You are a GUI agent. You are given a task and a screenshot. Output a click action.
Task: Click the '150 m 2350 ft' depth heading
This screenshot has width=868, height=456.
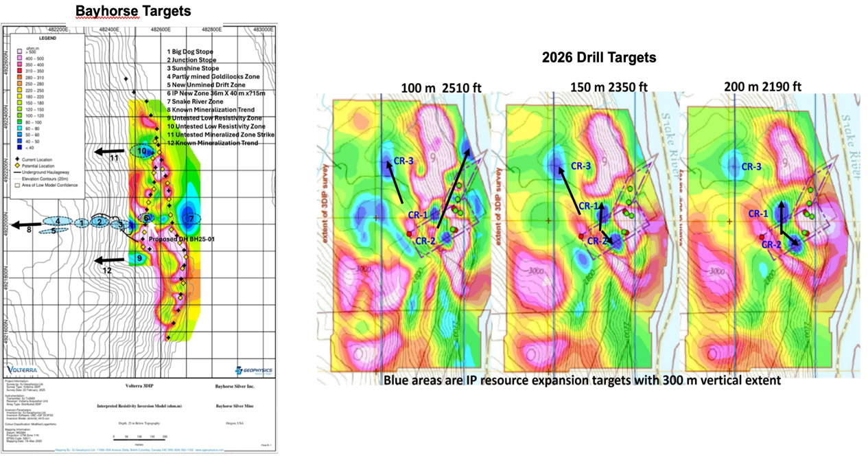point(611,87)
